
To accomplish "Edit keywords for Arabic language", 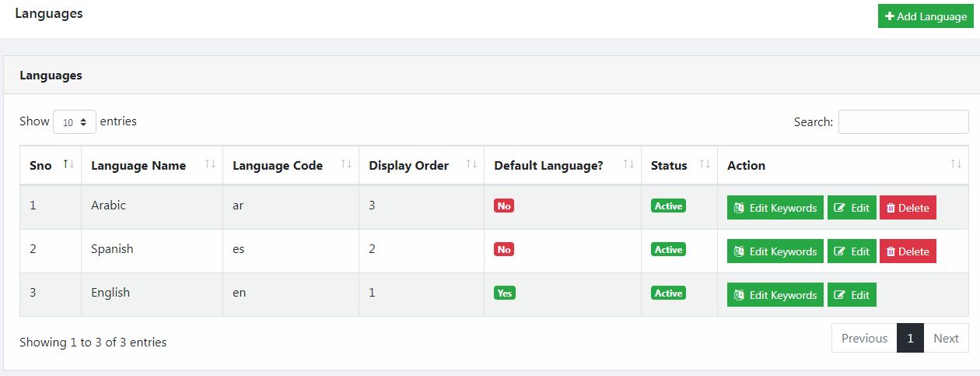I will [775, 208].
